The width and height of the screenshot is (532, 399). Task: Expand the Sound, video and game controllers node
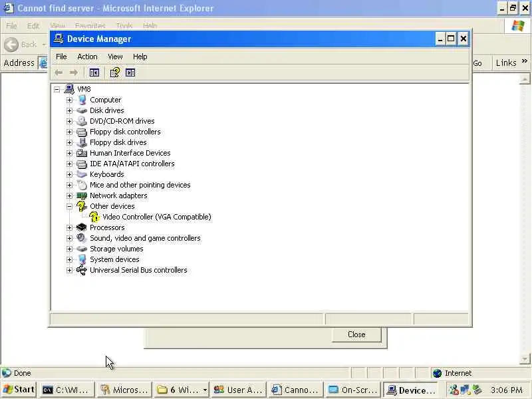pos(70,238)
